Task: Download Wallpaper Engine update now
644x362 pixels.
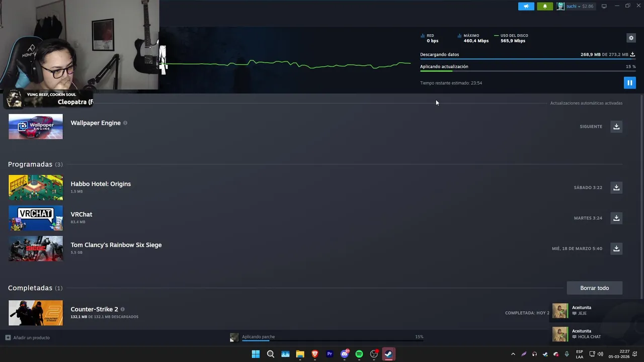Action: pos(616,126)
